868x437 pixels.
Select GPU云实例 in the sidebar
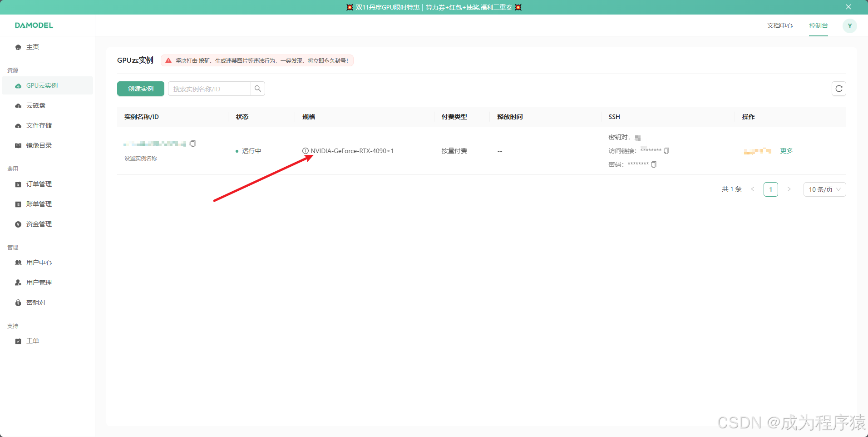tap(47, 85)
